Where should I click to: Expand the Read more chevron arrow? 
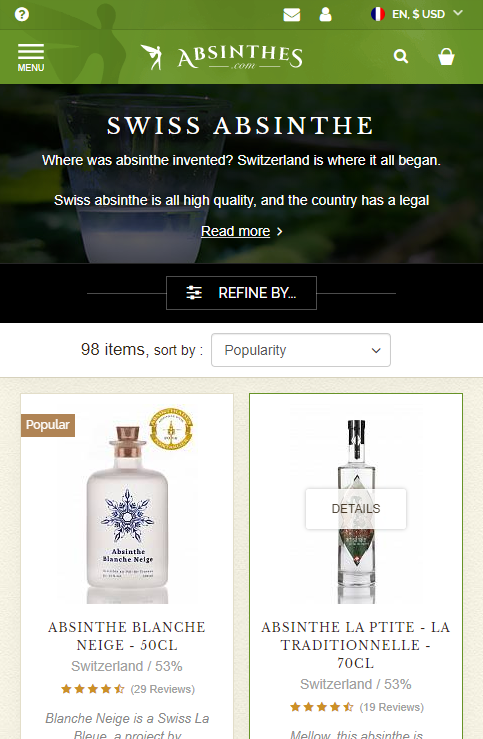click(279, 231)
